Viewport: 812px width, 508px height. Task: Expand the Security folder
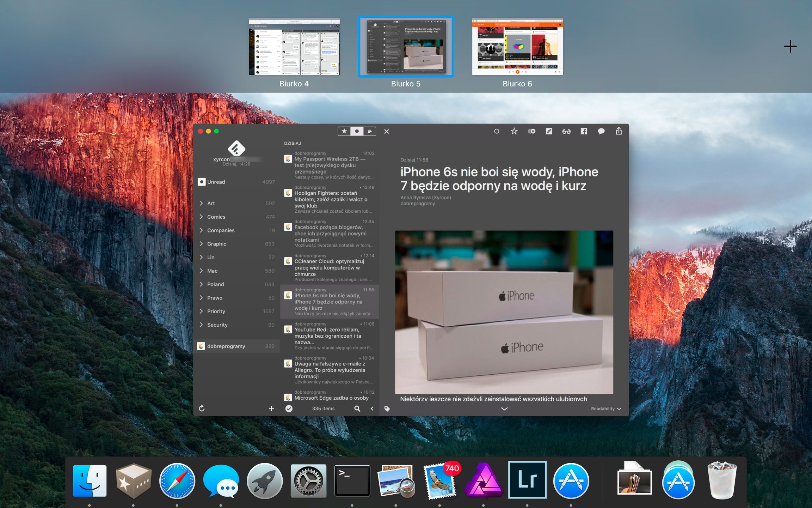coord(201,325)
